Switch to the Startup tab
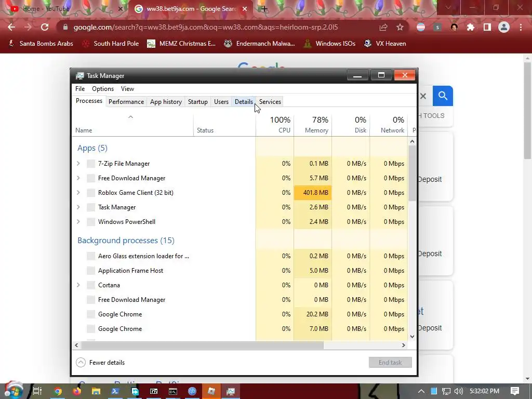Viewport: 532px width, 399px height. 198,102
